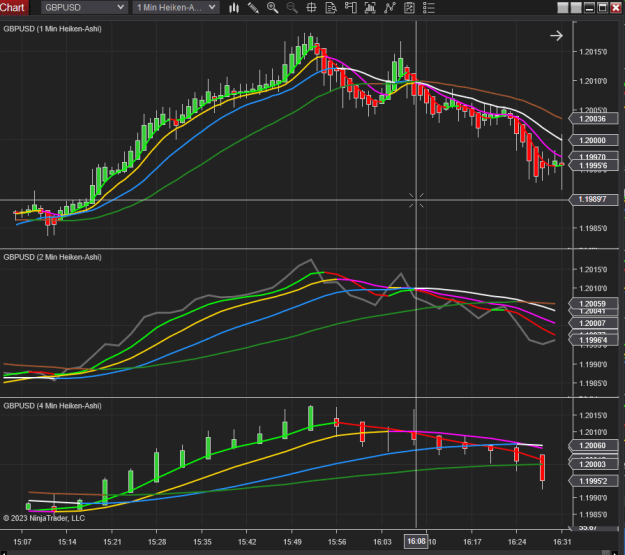
Task: Click the 1.2015'0 label on the top panel axis
Action: (x=593, y=52)
